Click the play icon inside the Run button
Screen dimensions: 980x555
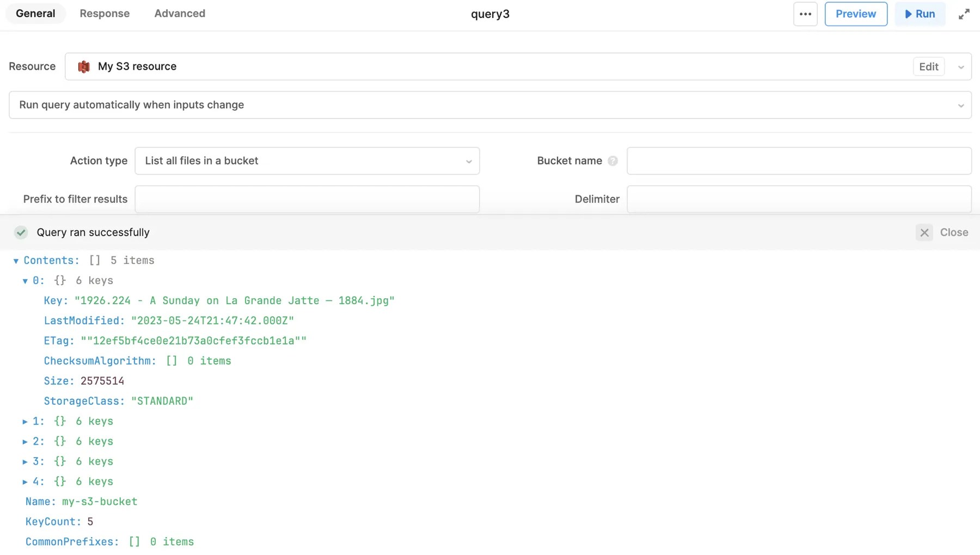(x=908, y=14)
